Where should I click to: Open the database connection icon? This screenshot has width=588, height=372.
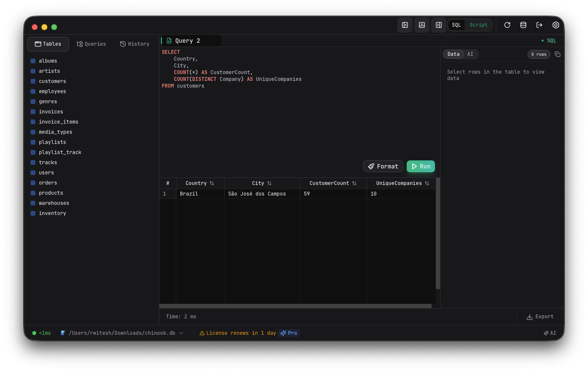pos(523,25)
